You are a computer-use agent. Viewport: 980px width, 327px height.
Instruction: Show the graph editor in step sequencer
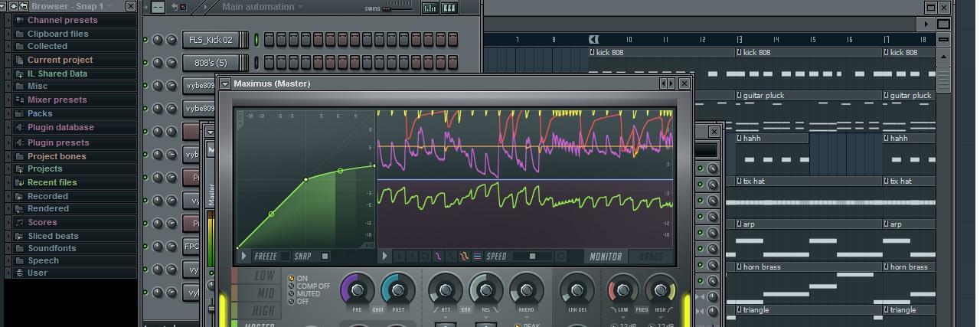(x=430, y=8)
